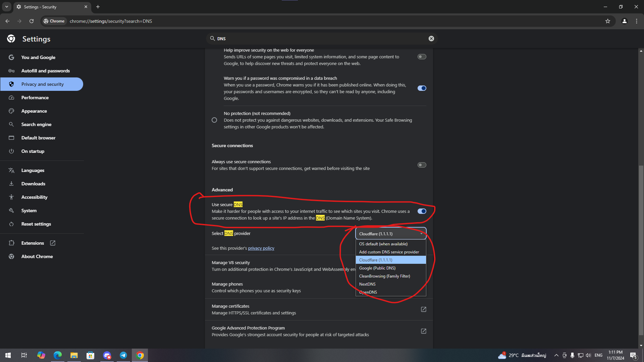Open the Chrome profile avatar menu

[x=625, y=21]
